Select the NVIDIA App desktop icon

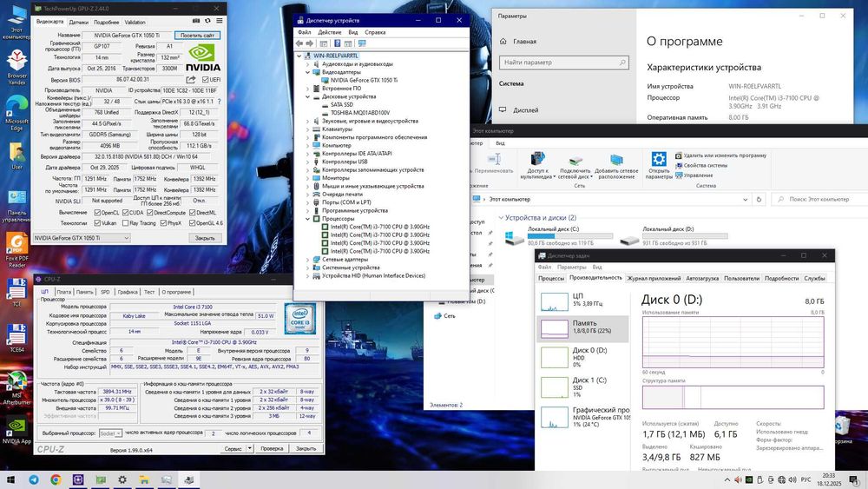coord(16,431)
